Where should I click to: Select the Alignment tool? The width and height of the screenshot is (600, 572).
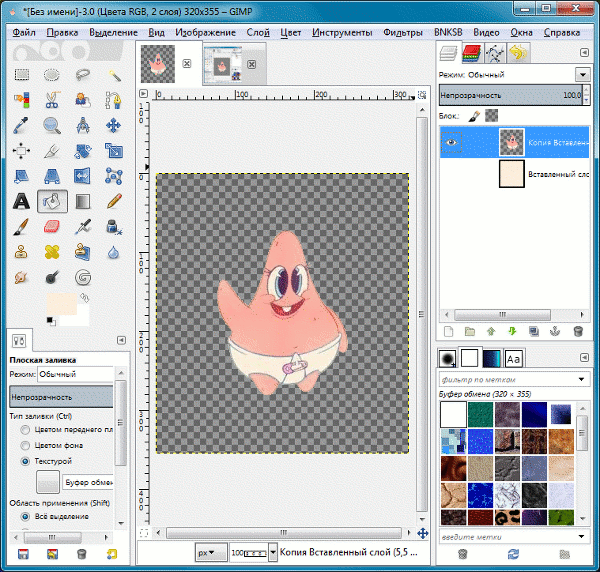tap(21, 151)
